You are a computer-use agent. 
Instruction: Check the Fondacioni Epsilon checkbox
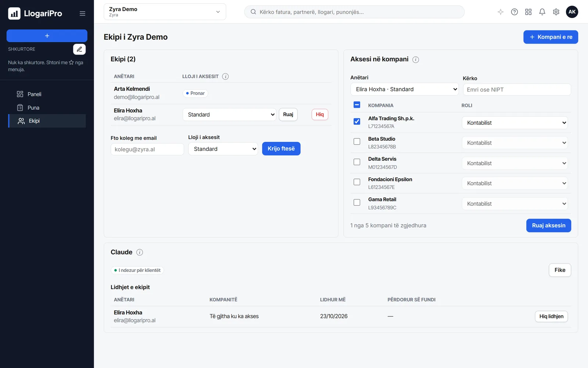point(357,182)
